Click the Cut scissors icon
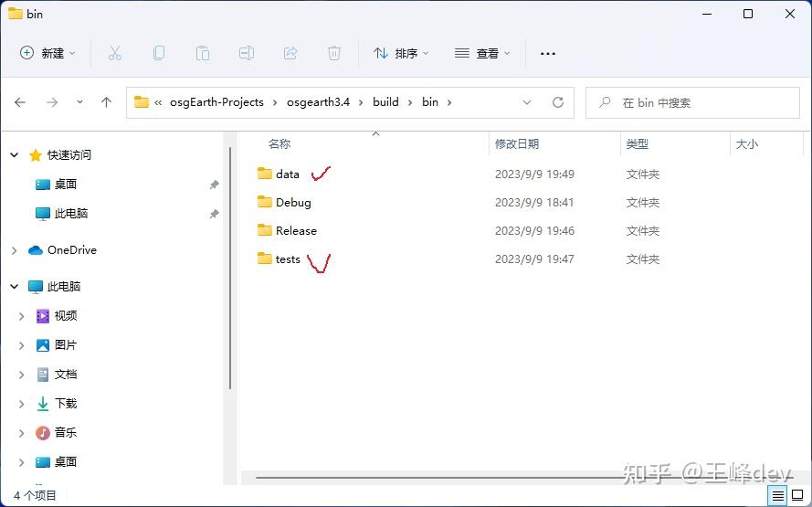Viewport: 812px width, 507px height. coord(115,53)
